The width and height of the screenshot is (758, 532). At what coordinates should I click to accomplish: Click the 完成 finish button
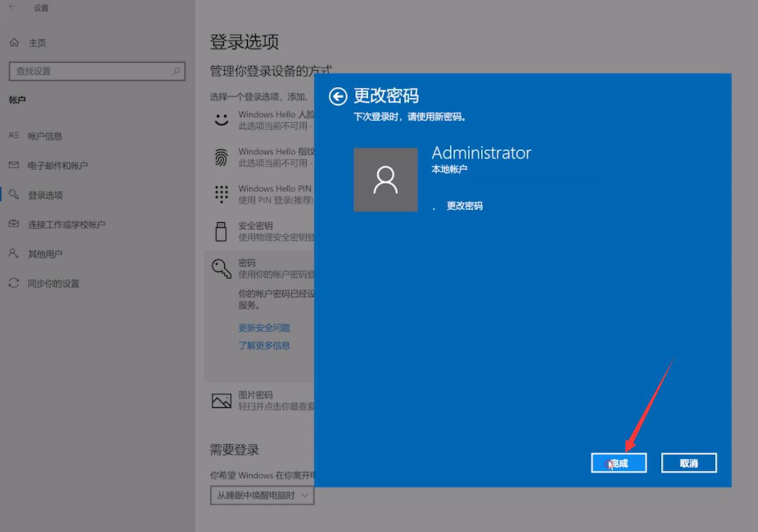619,463
